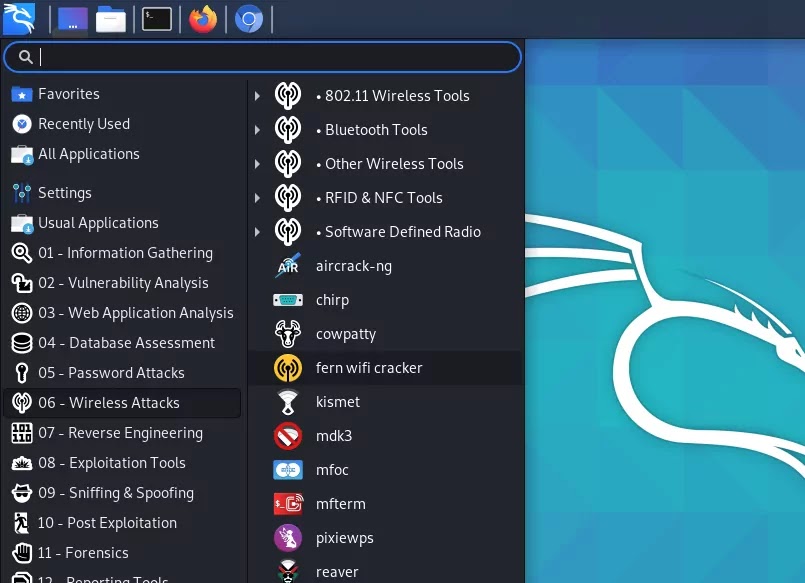The image size is (805, 583).
Task: Open Software Defined Radio label
Action: point(398,232)
